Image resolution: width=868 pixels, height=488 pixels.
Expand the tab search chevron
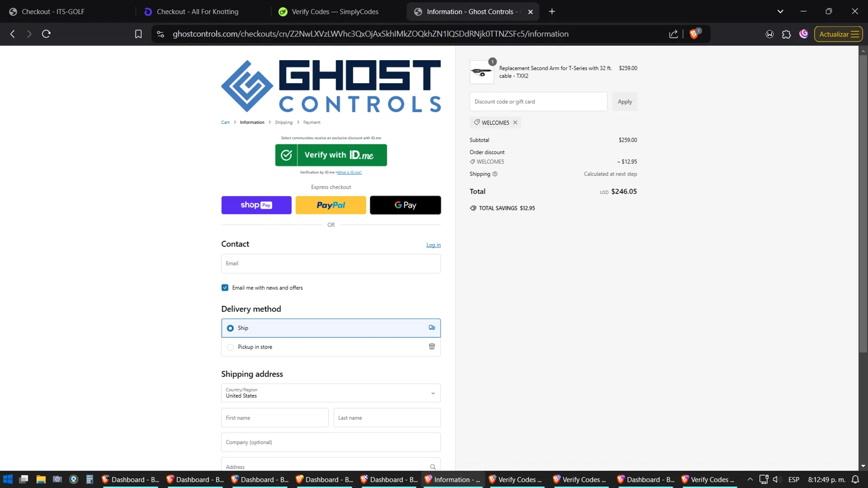click(x=780, y=12)
